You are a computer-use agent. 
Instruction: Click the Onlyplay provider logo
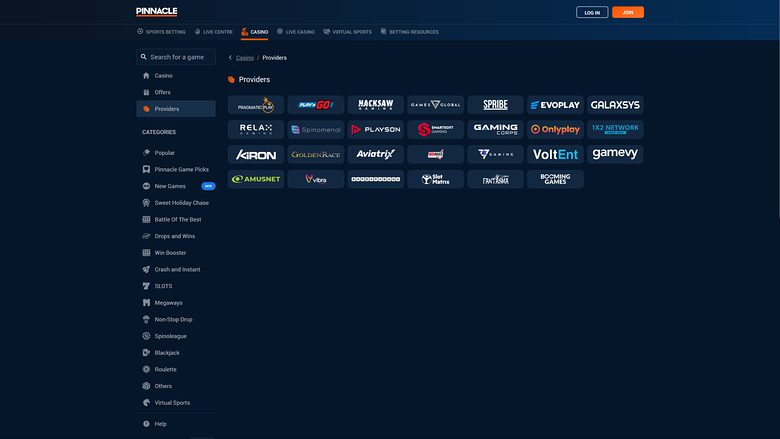pos(555,129)
